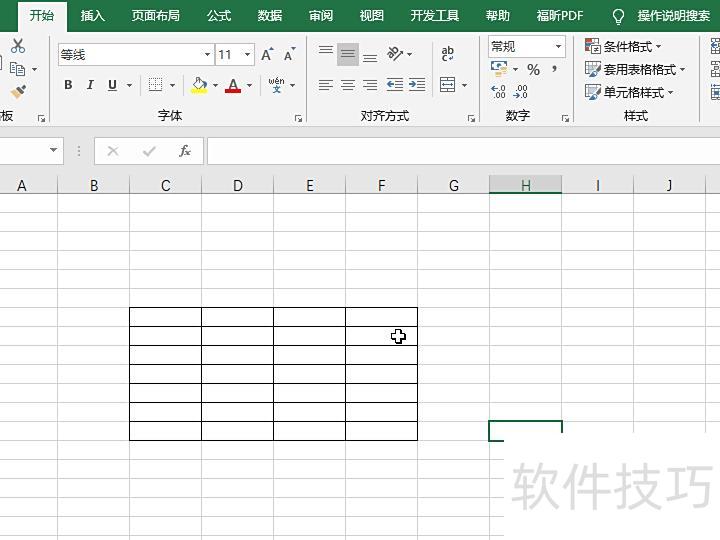Open the 对齐方式 group dialog launcher
The image size is (720, 540).
[471, 118]
